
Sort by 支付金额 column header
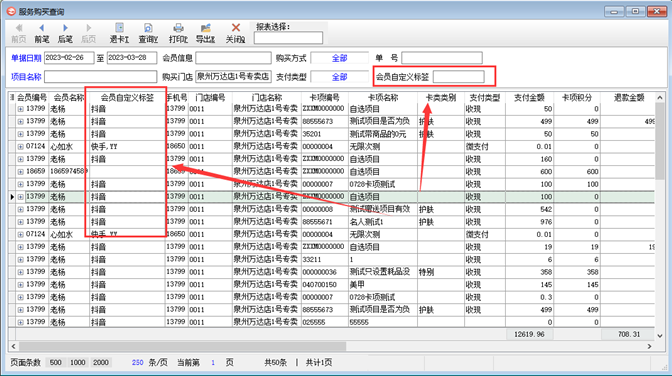coord(529,98)
